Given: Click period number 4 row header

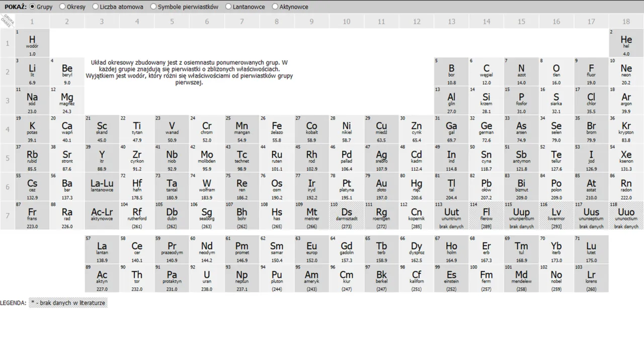Looking at the screenshot, I should click(8, 129).
